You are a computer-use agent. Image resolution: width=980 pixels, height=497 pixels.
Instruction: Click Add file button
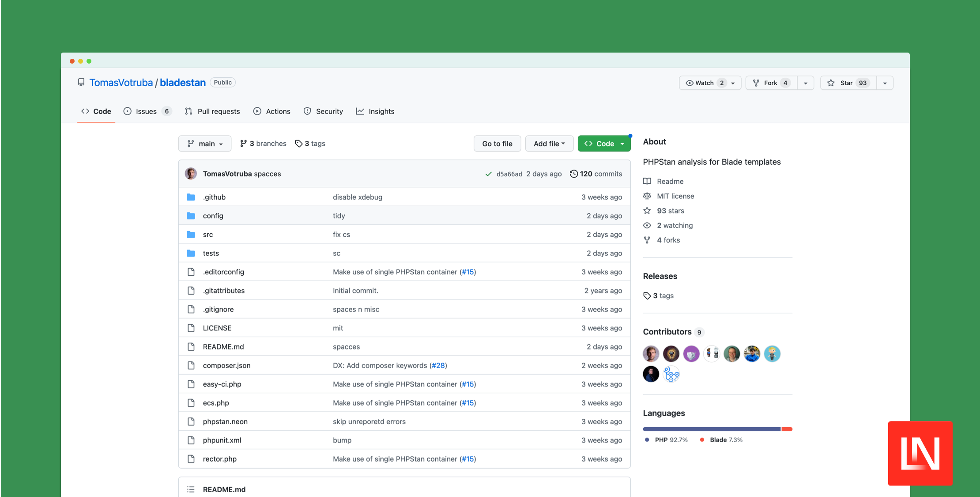(x=548, y=143)
